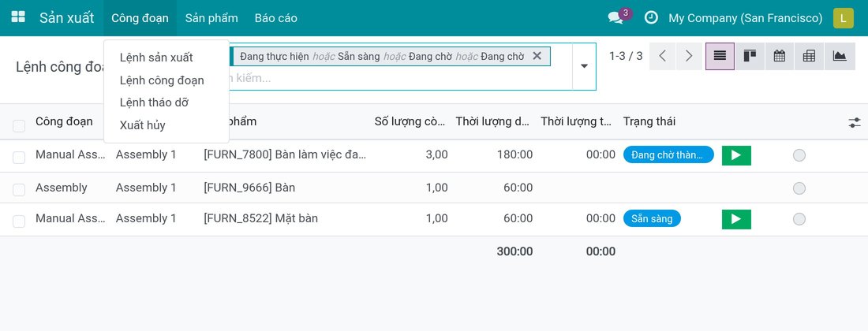Choose Lệnh công đoạn menu entry
This screenshot has width=868, height=331.
[162, 80]
